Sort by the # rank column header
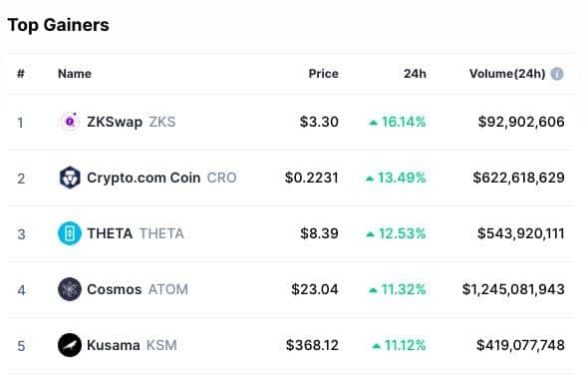The height and width of the screenshot is (377, 588). point(21,74)
